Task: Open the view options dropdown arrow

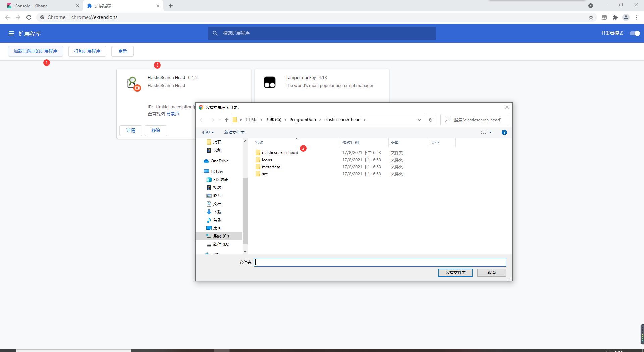Action: [490, 132]
